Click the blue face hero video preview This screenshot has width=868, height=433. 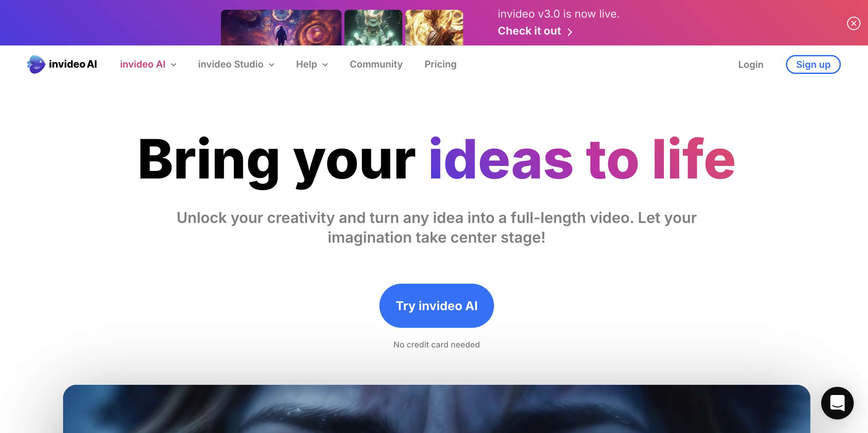436,409
